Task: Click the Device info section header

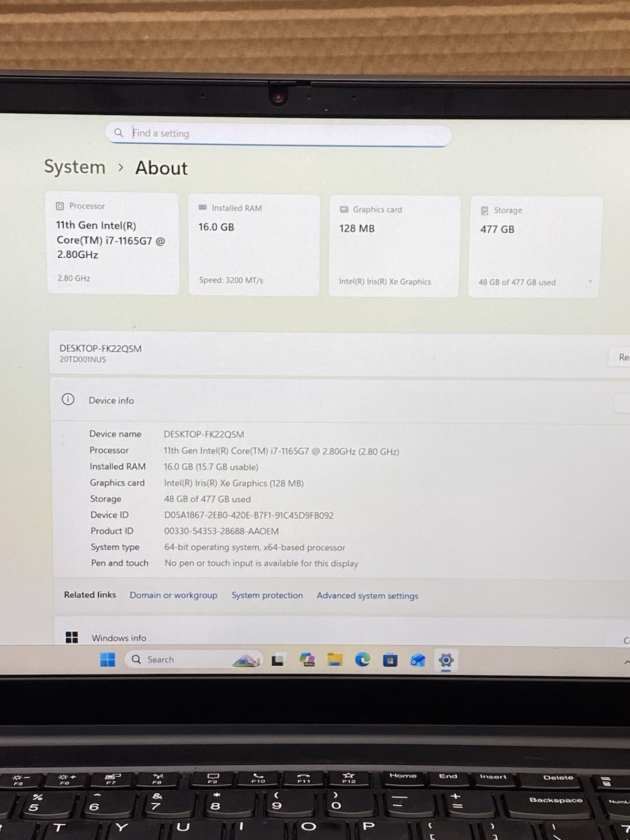Action: [340, 400]
